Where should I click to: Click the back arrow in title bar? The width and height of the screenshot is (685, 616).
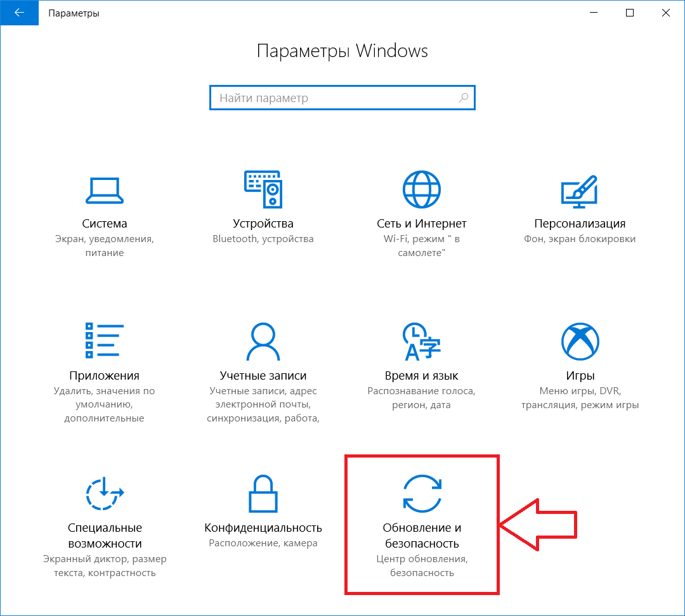(19, 13)
